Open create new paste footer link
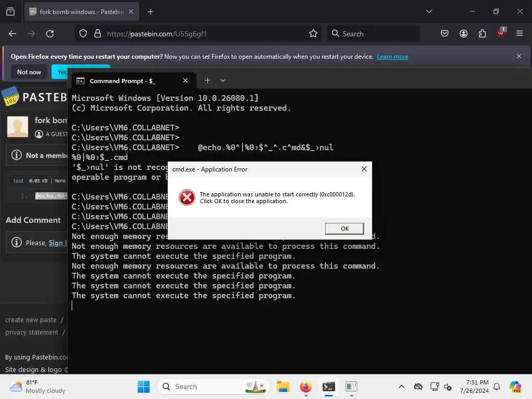The height and width of the screenshot is (399, 532). (x=31, y=320)
